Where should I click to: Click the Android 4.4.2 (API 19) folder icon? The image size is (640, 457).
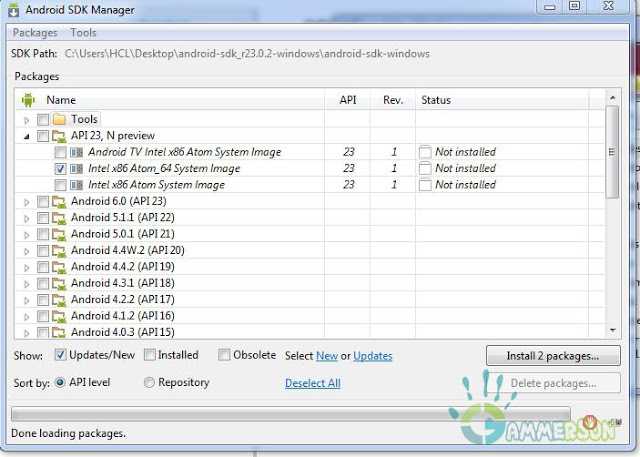tap(59, 267)
